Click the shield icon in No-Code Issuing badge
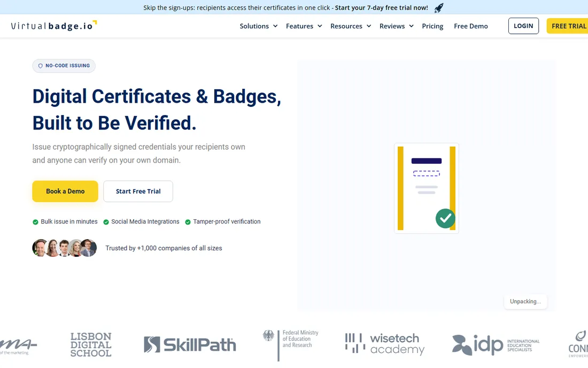 click(x=41, y=66)
